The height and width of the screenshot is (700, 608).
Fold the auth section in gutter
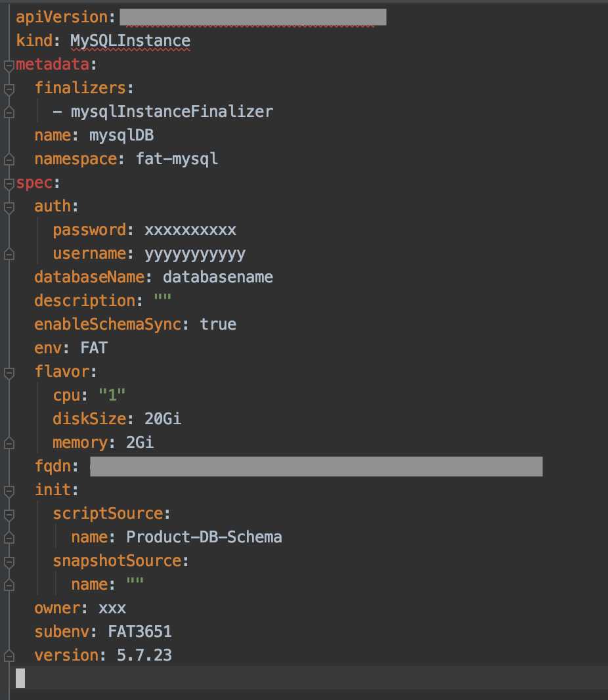pyautogui.click(x=9, y=207)
